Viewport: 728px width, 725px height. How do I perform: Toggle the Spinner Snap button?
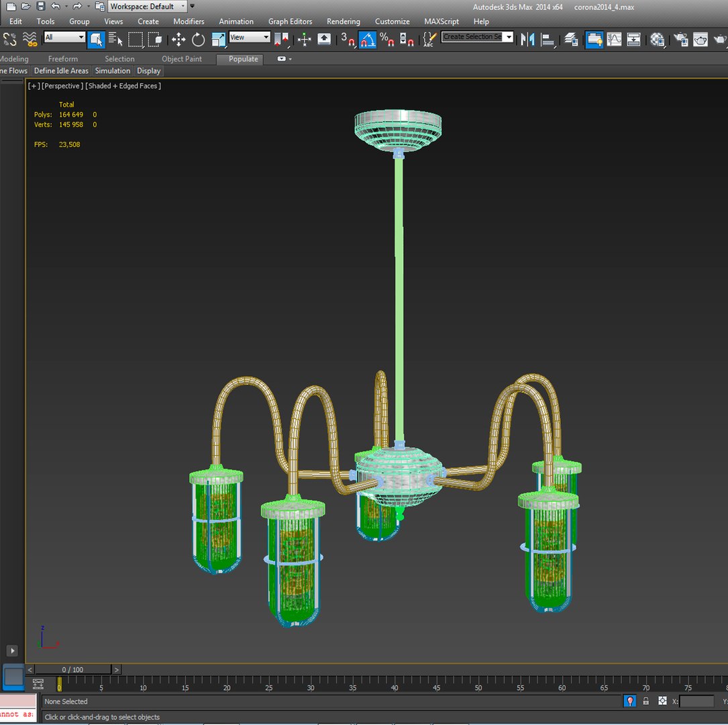tap(407, 40)
